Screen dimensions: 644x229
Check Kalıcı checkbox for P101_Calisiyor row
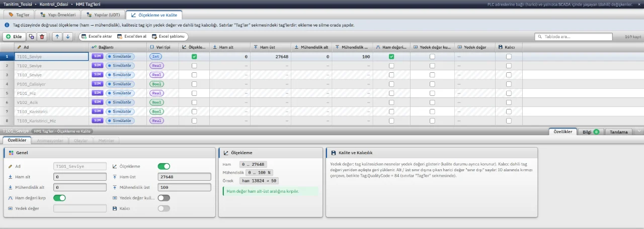coord(509,84)
